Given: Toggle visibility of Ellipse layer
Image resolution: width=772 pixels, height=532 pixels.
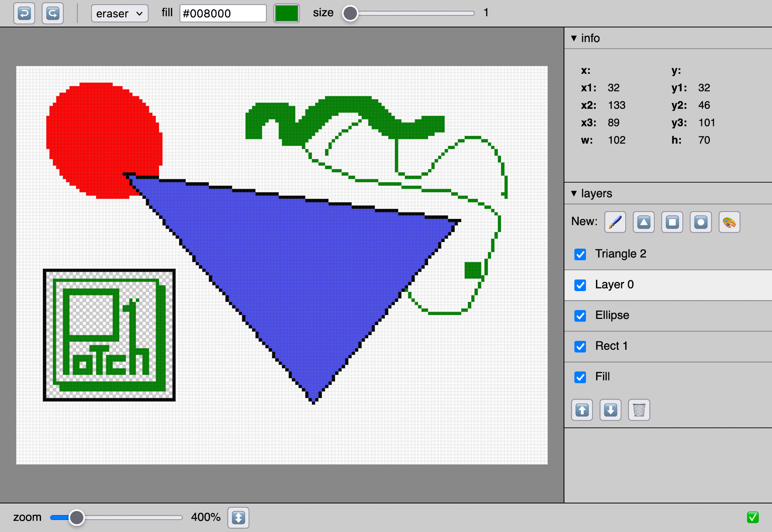Looking at the screenshot, I should [580, 316].
